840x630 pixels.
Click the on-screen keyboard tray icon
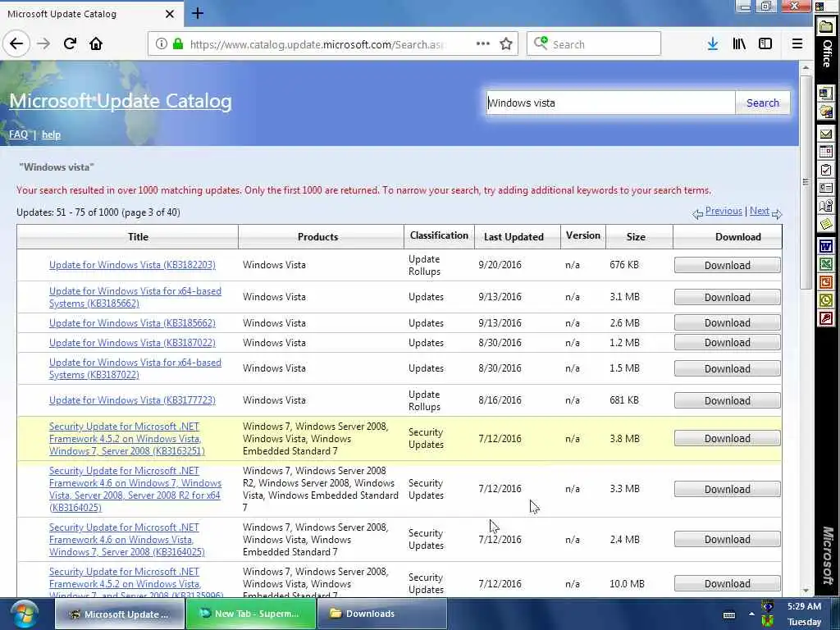pyautogui.click(x=729, y=615)
